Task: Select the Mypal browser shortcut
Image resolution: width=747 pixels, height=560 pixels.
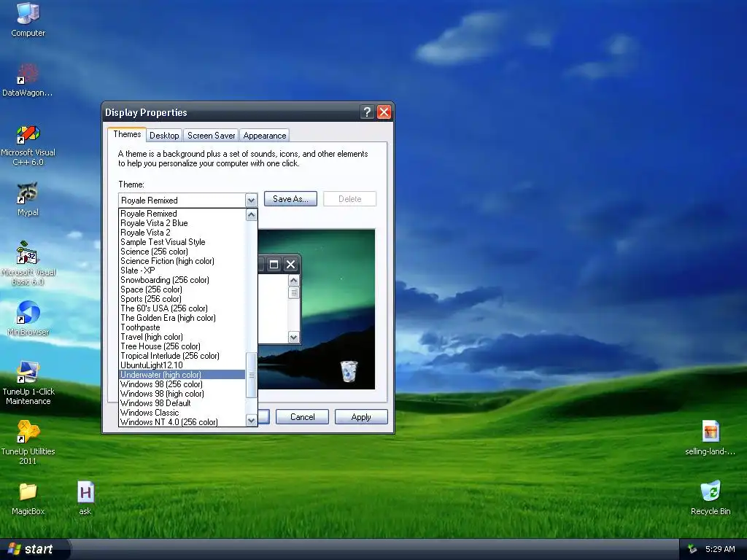Action: [x=28, y=199]
